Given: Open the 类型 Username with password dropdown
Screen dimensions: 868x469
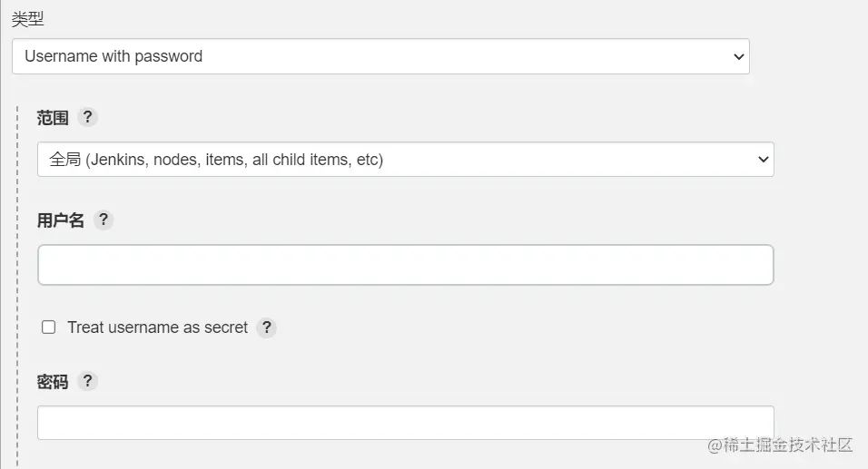Looking at the screenshot, I should pos(380,56).
